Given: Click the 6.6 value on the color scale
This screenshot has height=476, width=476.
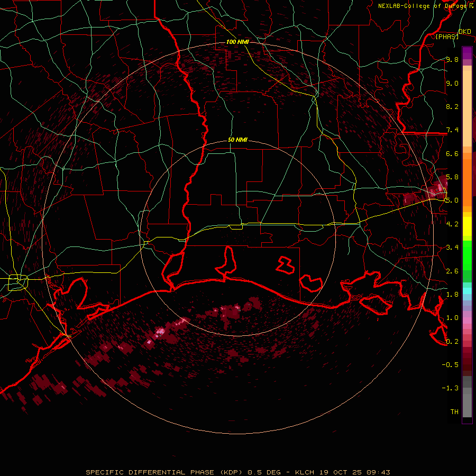Looking at the screenshot, I should (452, 153).
